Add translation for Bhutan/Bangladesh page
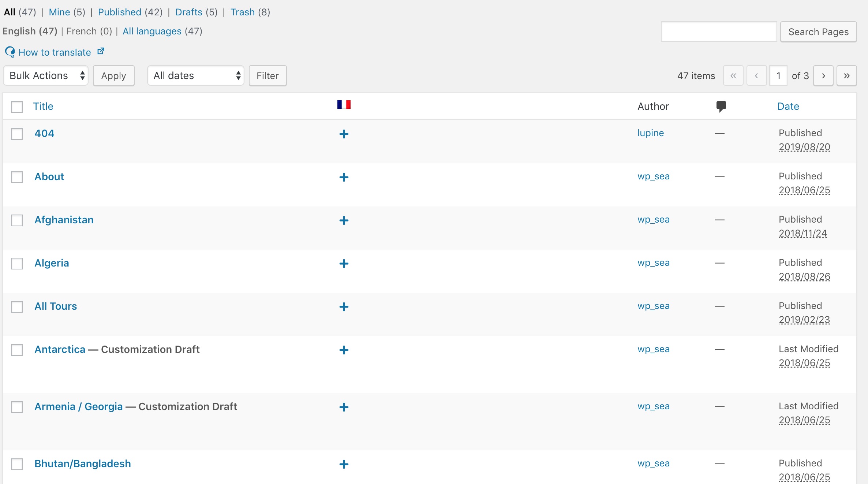Viewport: 868px width, 484px height. [344, 464]
